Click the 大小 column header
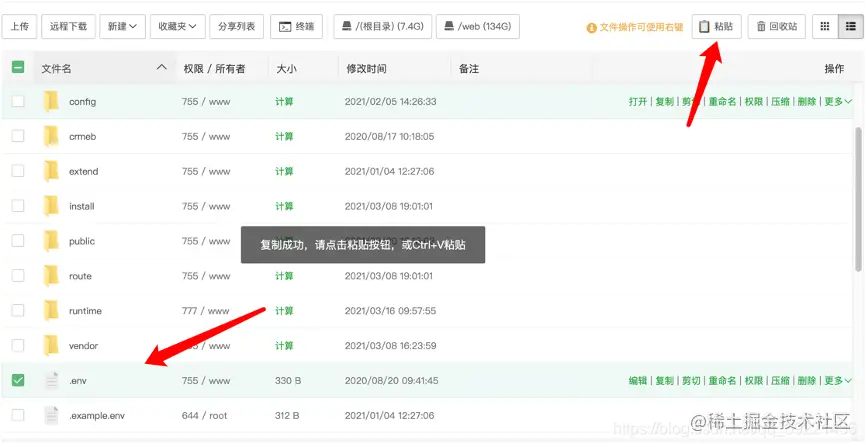The height and width of the screenshot is (447, 866). (x=286, y=69)
